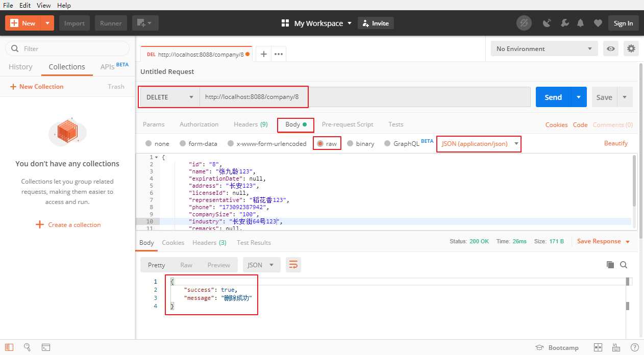The width and height of the screenshot is (644, 355).
Task: Open the View menu
Action: [44, 5]
